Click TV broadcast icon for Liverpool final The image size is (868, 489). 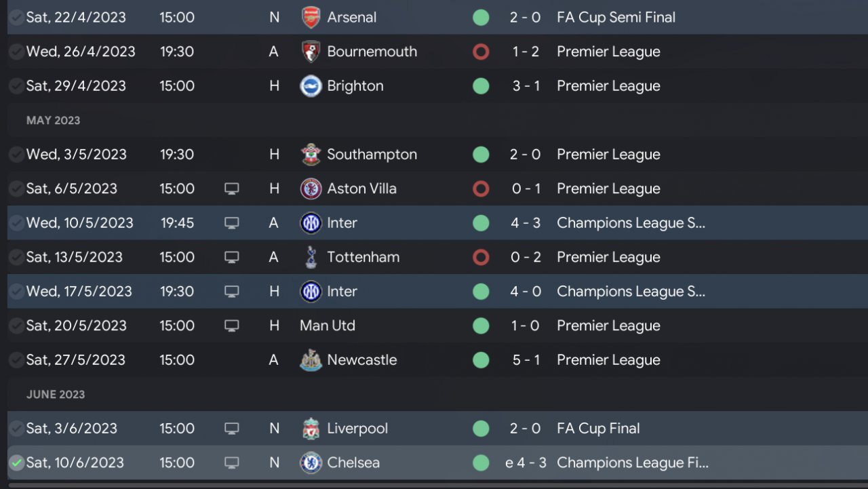pyautogui.click(x=232, y=429)
